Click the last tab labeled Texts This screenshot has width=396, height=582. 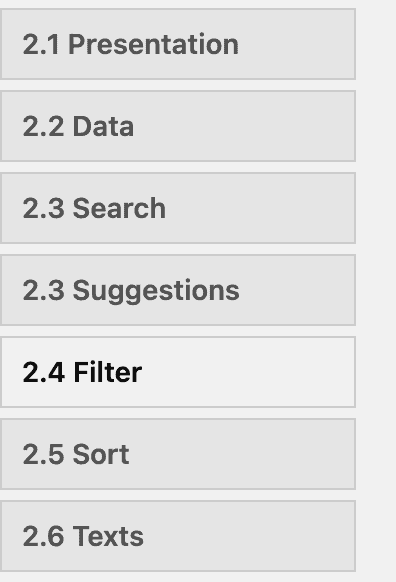coord(178,536)
